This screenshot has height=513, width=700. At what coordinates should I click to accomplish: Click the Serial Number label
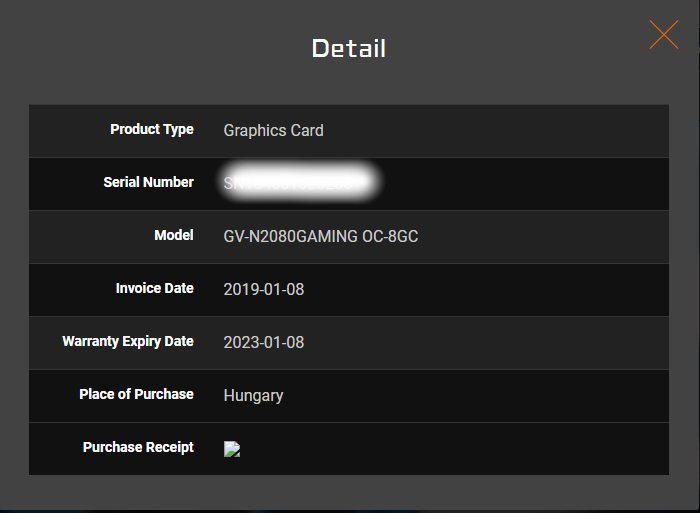(148, 183)
